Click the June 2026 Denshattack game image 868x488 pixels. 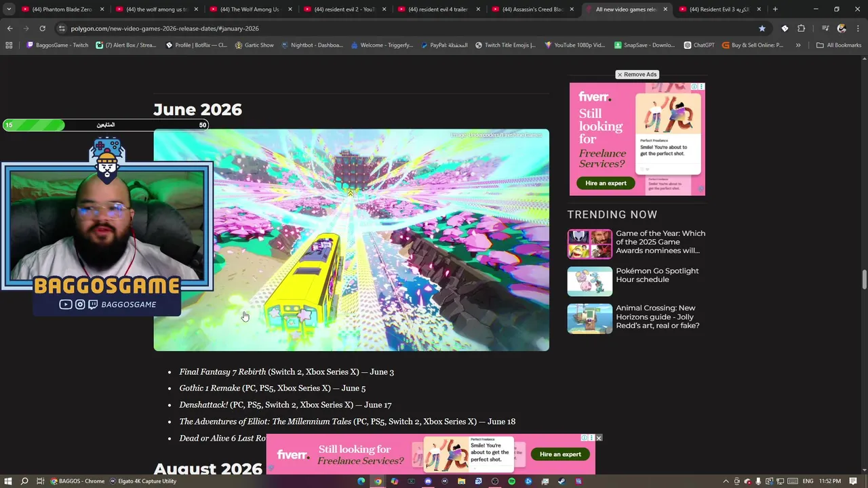(351, 240)
